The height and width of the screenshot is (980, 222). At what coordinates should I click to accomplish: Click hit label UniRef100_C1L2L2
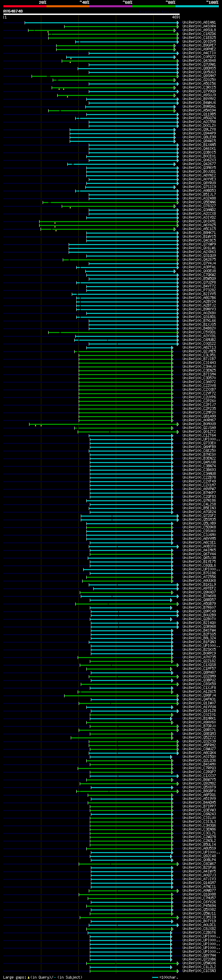tap(199, 967)
